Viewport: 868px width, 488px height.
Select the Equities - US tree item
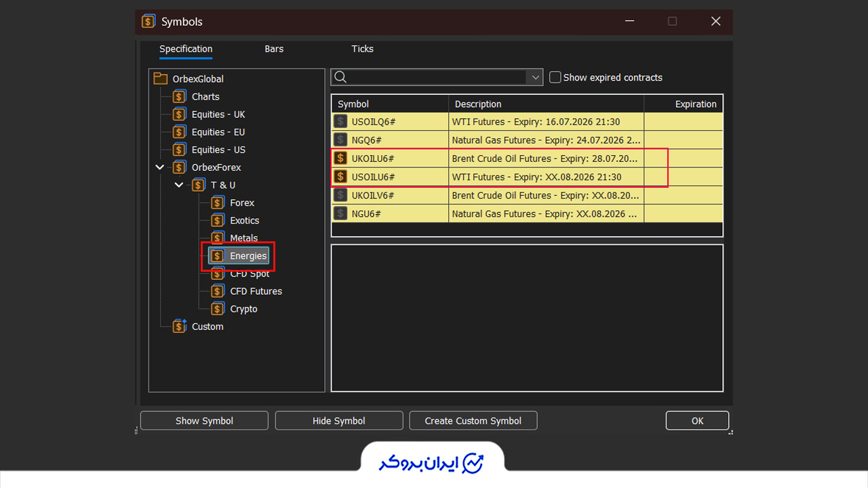(x=218, y=150)
